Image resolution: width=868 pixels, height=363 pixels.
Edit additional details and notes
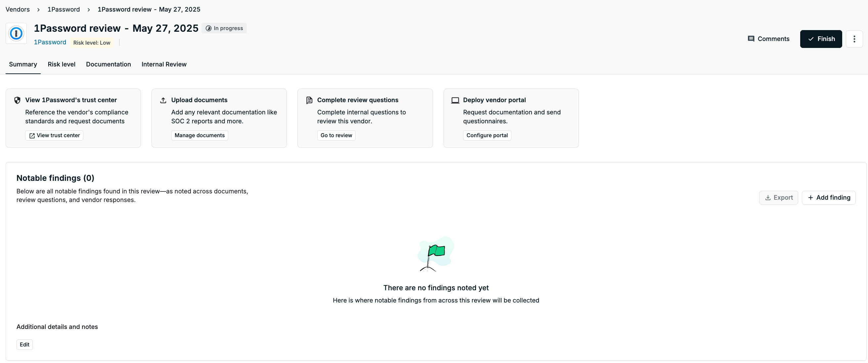tap(24, 344)
